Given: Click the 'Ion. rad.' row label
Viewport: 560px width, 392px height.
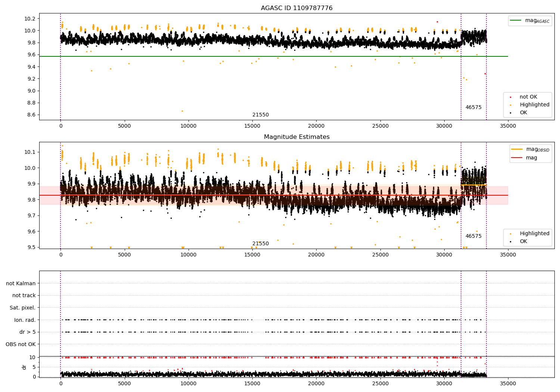Looking at the screenshot, I should [x=25, y=320].
